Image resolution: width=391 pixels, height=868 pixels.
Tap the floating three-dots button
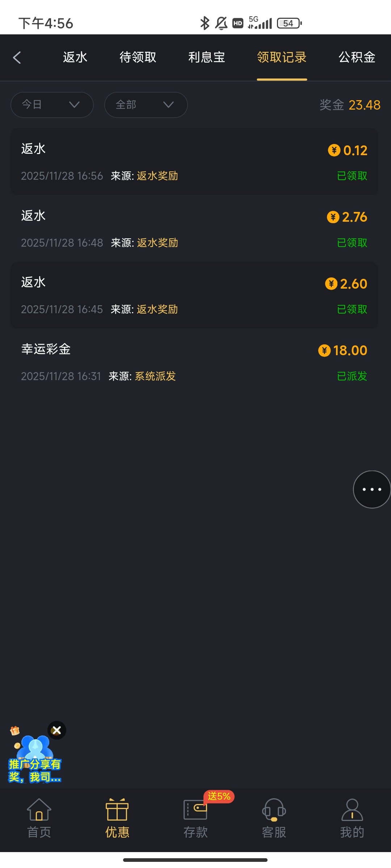[x=372, y=489]
